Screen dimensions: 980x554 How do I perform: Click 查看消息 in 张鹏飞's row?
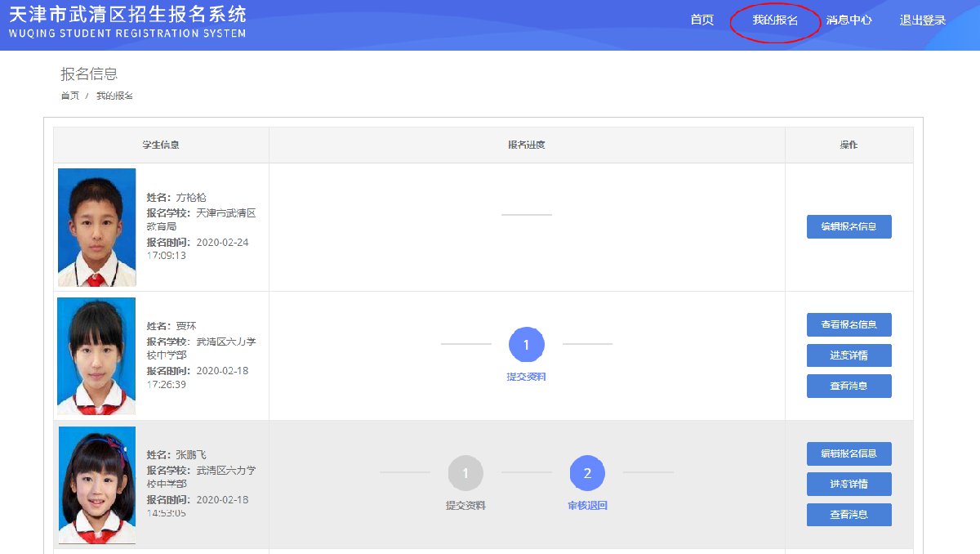point(849,515)
